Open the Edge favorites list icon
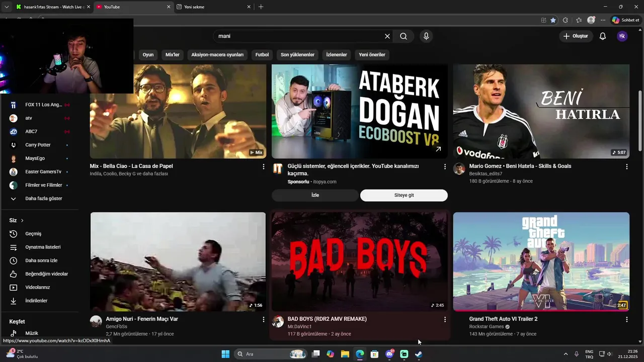This screenshot has height=362, width=644. pos(579,20)
